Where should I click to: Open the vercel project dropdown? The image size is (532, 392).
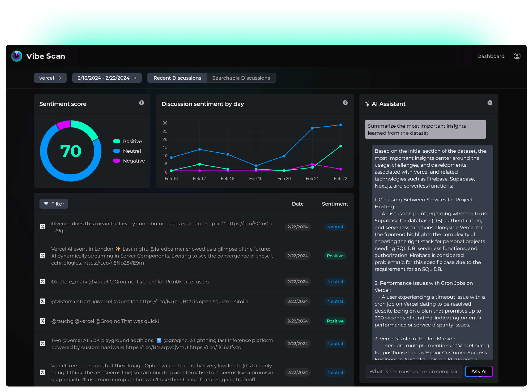tap(50, 78)
